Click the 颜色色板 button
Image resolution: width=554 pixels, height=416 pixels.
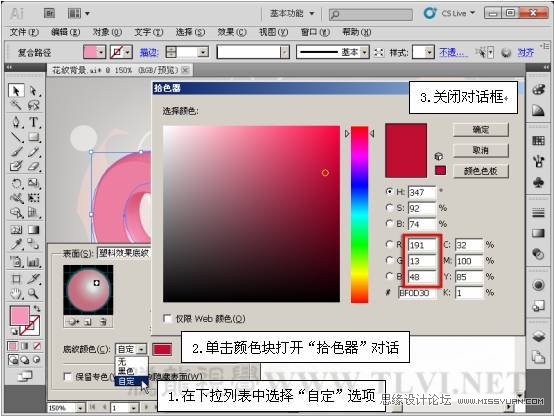pos(481,171)
